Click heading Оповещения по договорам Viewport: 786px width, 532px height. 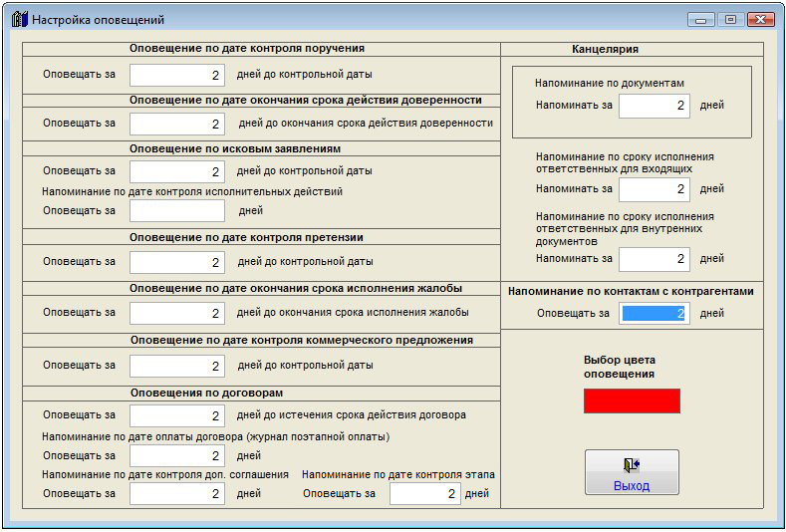pos(206,394)
